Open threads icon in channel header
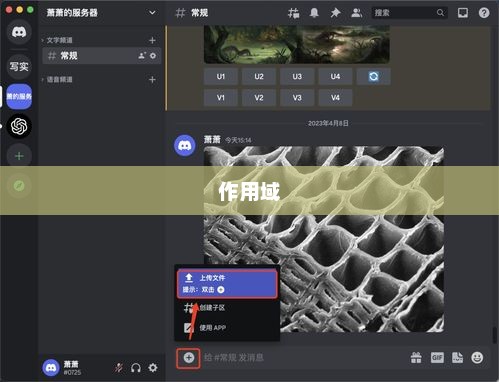 coord(293,13)
